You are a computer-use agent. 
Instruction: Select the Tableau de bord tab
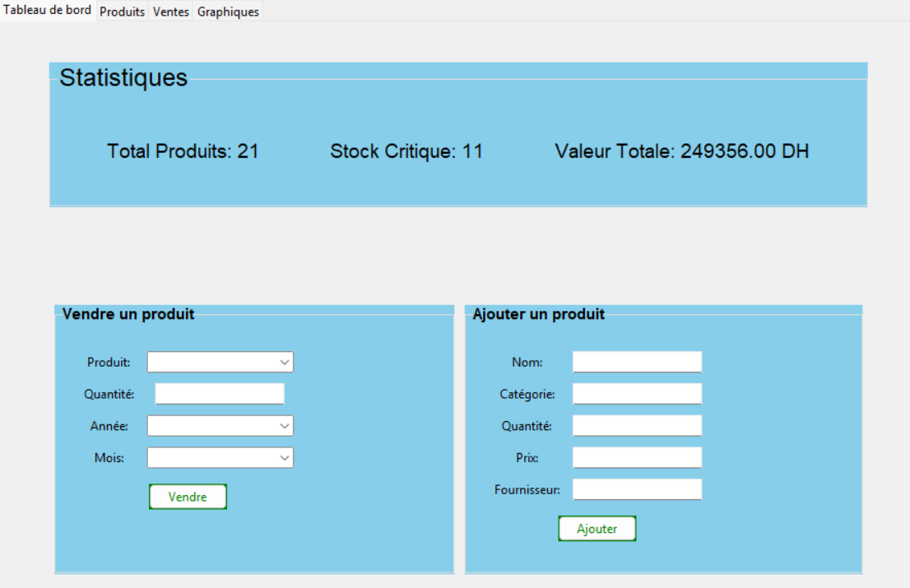pos(46,10)
